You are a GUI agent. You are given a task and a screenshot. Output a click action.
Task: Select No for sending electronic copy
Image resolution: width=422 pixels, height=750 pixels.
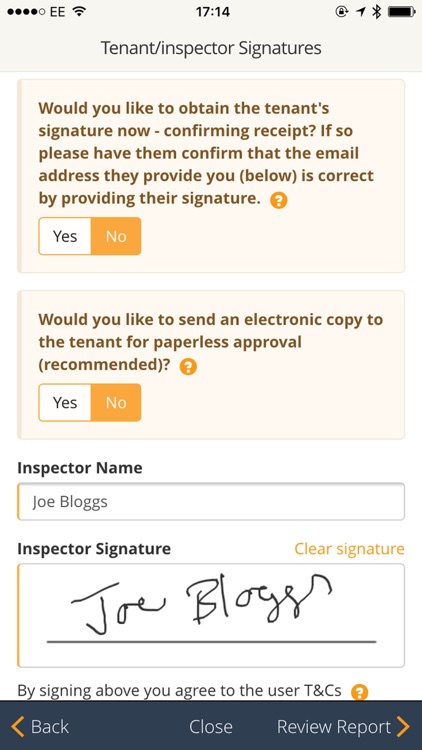(116, 403)
